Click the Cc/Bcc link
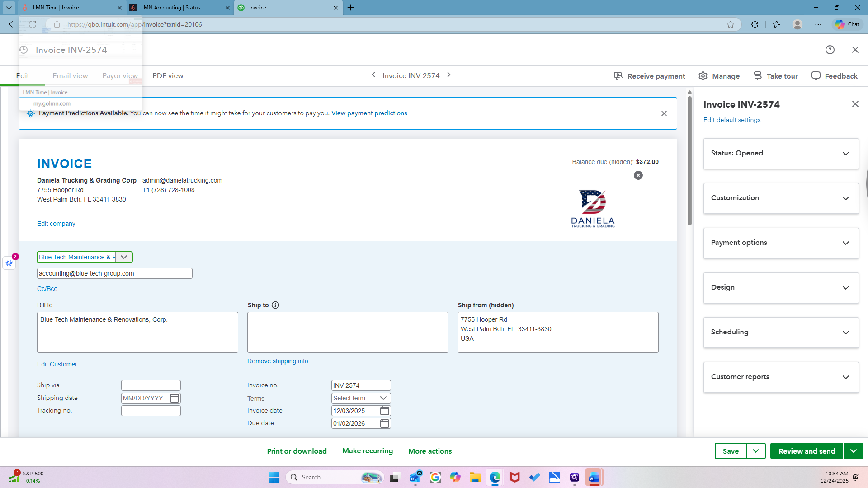This screenshot has height=488, width=868. 47,289
